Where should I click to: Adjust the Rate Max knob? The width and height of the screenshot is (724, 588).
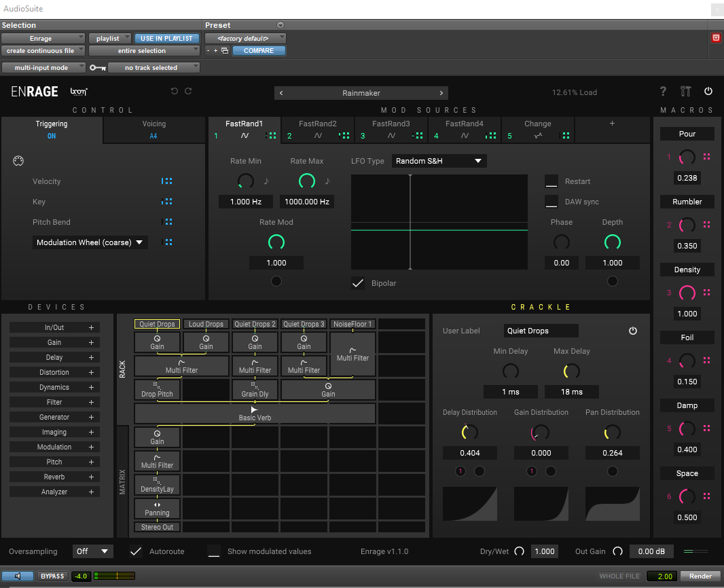tap(307, 181)
